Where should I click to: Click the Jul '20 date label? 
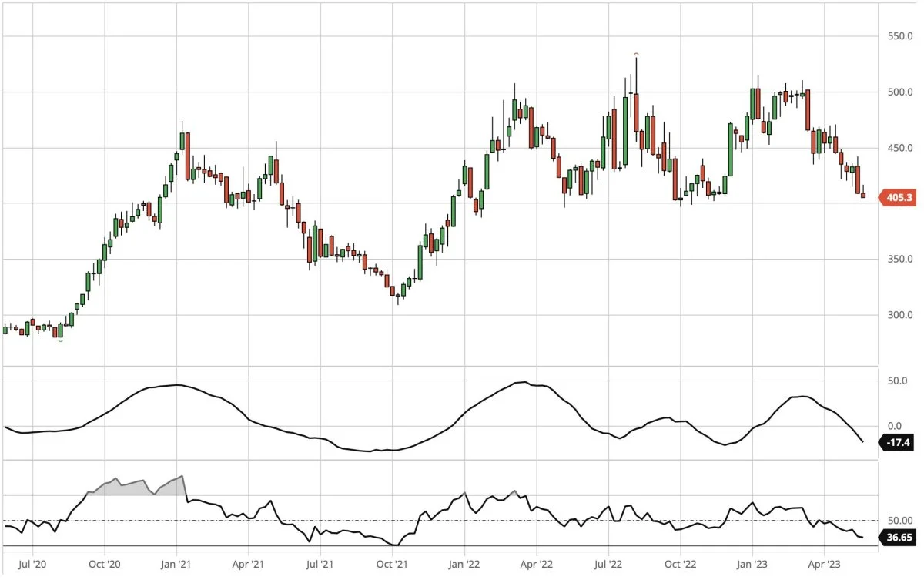(x=32, y=564)
